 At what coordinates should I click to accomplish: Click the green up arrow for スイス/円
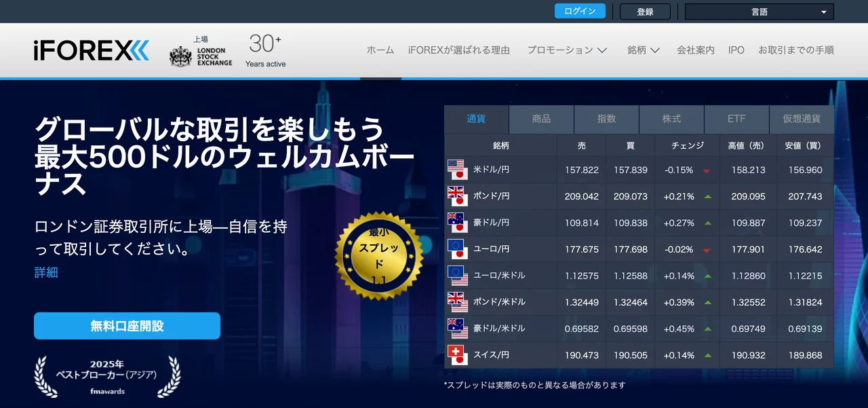707,356
